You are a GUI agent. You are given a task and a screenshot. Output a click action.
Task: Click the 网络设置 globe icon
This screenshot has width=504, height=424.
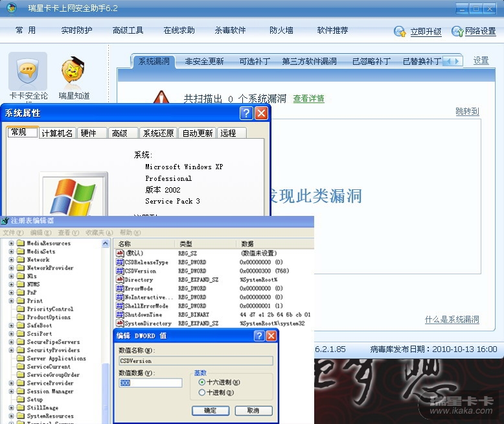point(457,31)
